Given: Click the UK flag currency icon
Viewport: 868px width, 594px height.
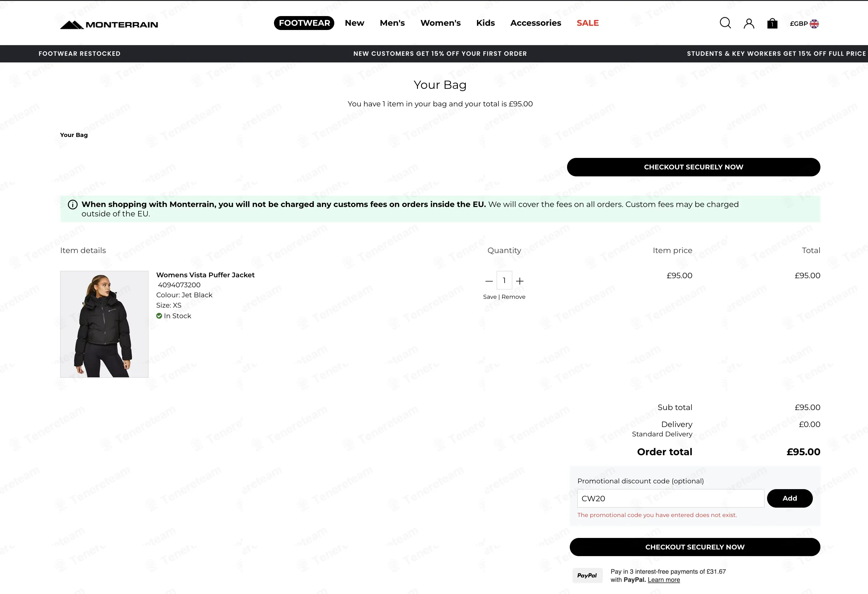Looking at the screenshot, I should [814, 24].
